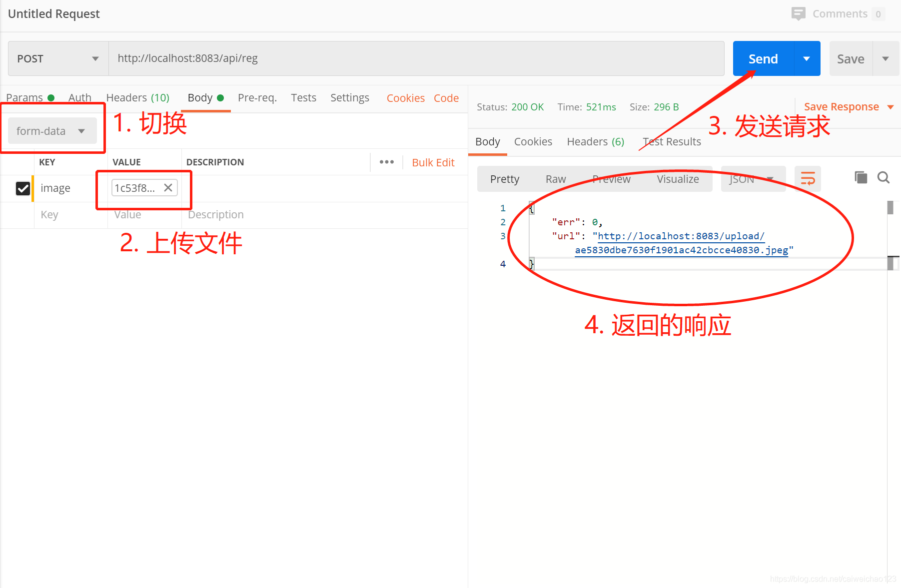This screenshot has height=588, width=901.
Task: Switch to the Params tab
Action: tap(30, 98)
